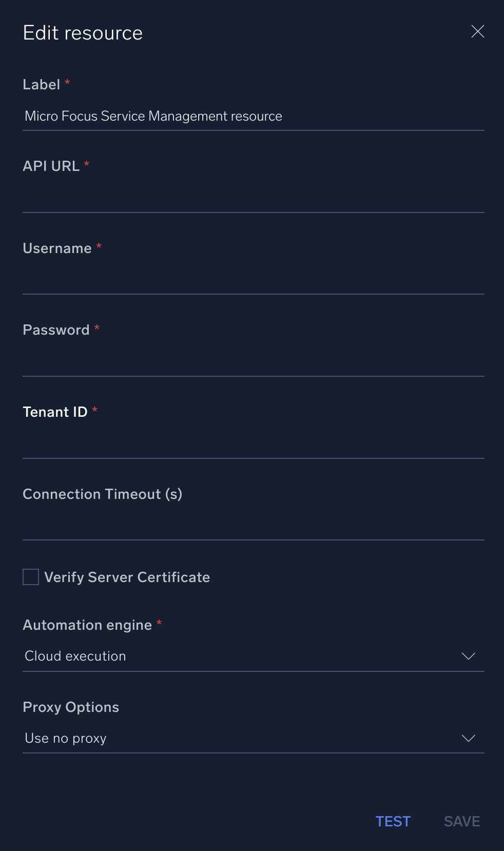Image resolution: width=504 pixels, height=851 pixels.
Task: Click the SAVE button
Action: point(461,821)
